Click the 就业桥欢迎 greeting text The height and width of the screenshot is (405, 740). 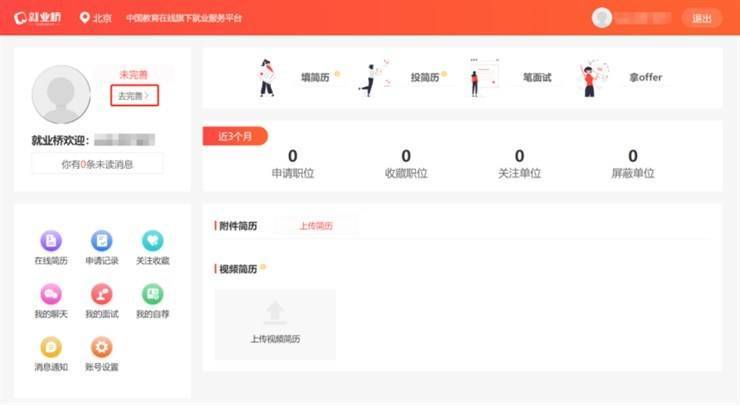[60, 140]
